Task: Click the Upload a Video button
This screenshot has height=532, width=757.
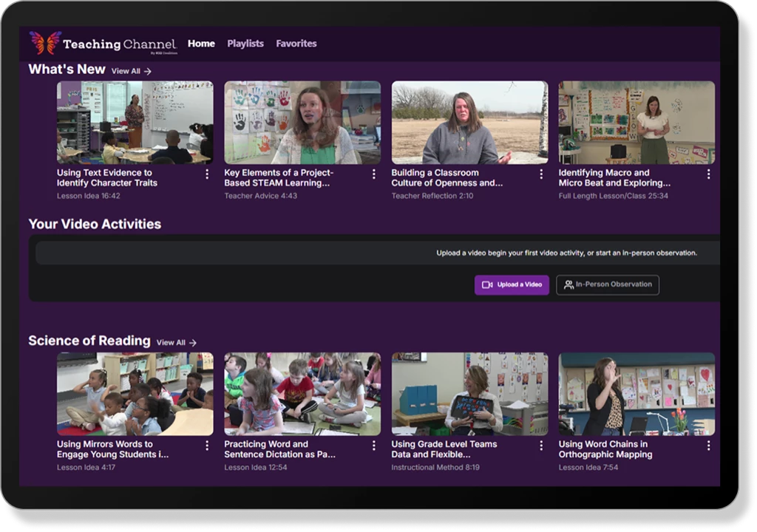Action: click(512, 284)
